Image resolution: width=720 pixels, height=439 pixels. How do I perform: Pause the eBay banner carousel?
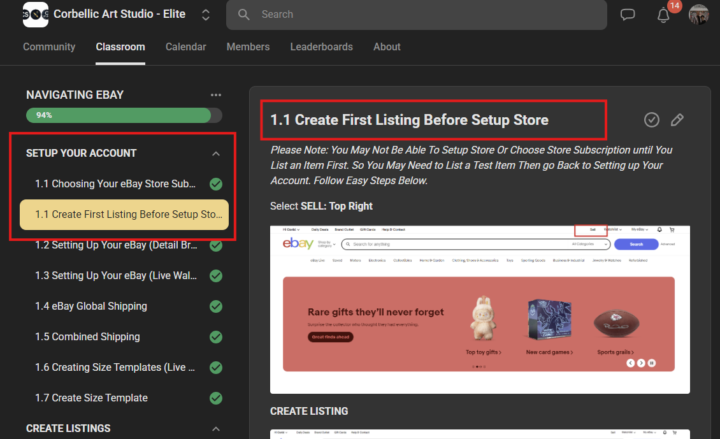click(x=652, y=363)
